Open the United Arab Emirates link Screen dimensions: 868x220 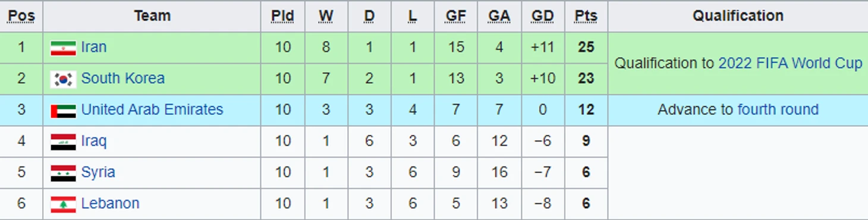point(152,109)
